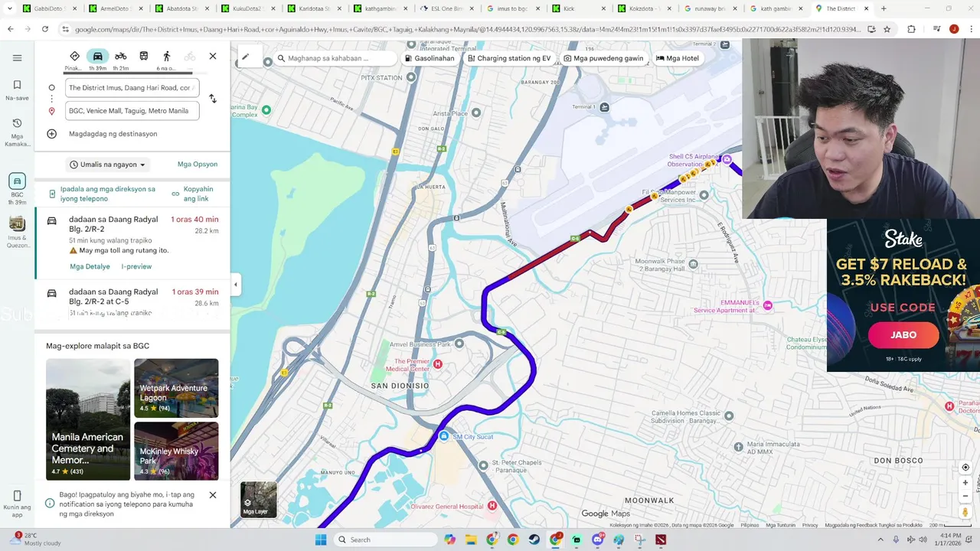980x551 pixels.
Task: Switch to the GabbiDoto browser tab
Action: point(50,8)
